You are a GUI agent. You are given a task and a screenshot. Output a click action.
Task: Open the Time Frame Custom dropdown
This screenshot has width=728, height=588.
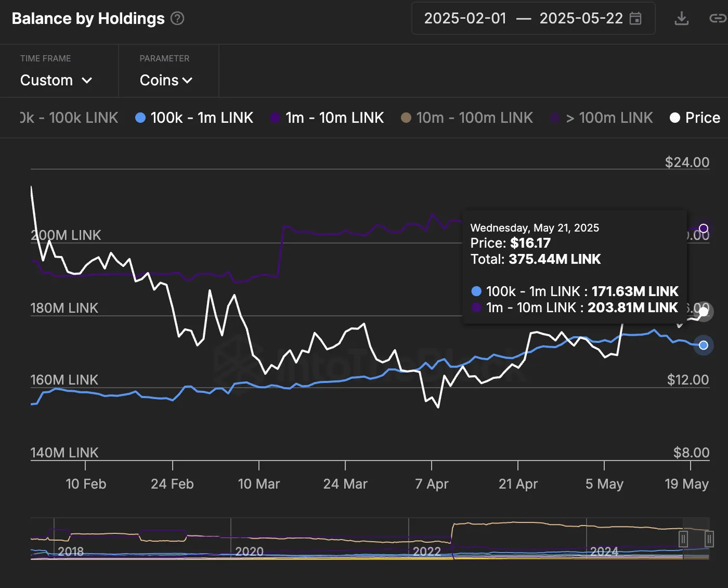56,81
